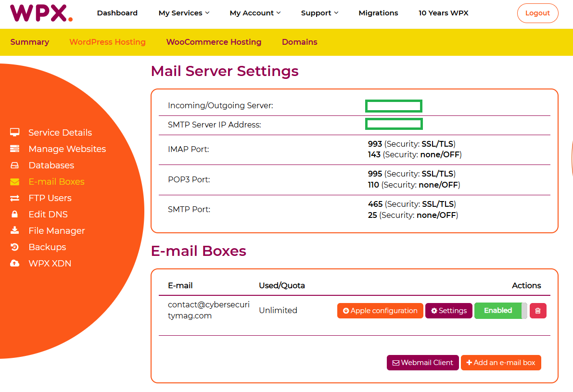This screenshot has width=573, height=392.
Task: Open Settings for the contact mailbox
Action: pos(449,311)
